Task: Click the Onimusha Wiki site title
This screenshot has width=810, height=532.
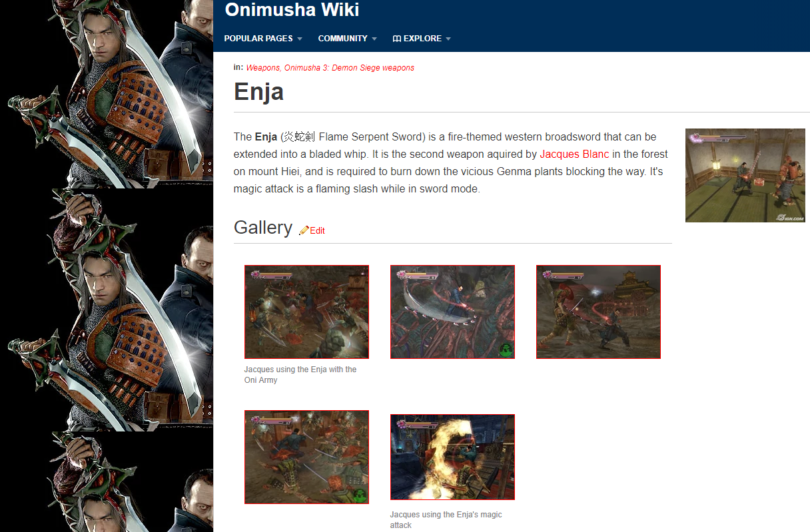Action: tap(292, 10)
